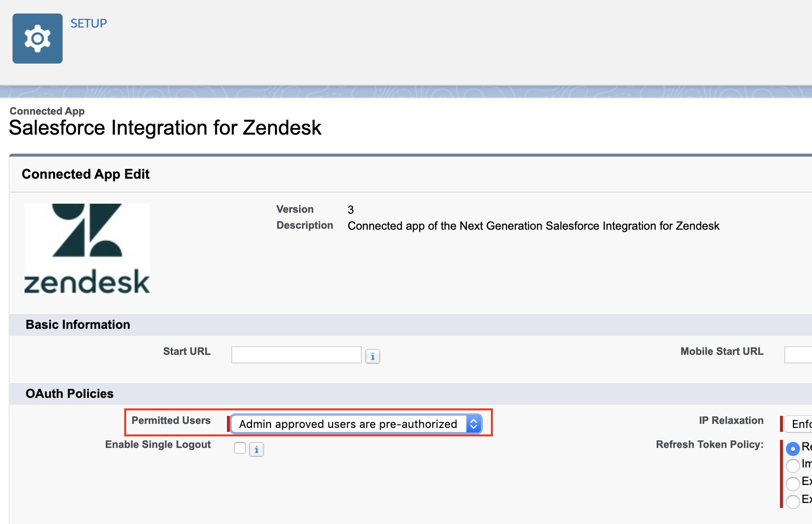The width and height of the screenshot is (812, 524).
Task: Select the third Refresh Token Policy radio option
Action: pos(793,483)
